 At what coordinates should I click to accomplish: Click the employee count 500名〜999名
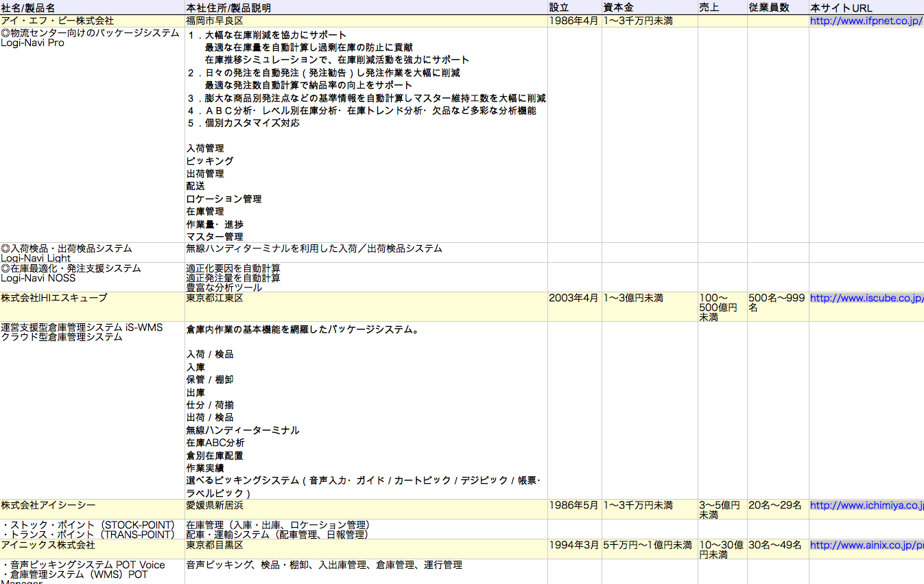click(x=778, y=307)
